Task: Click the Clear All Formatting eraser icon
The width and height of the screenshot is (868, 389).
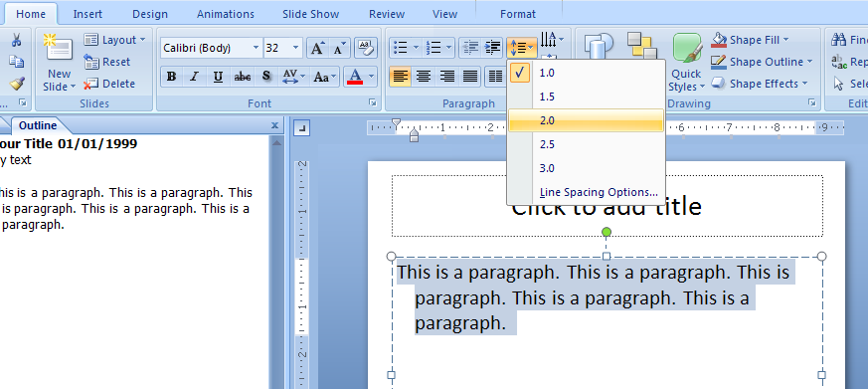Action: pyautogui.click(x=366, y=47)
